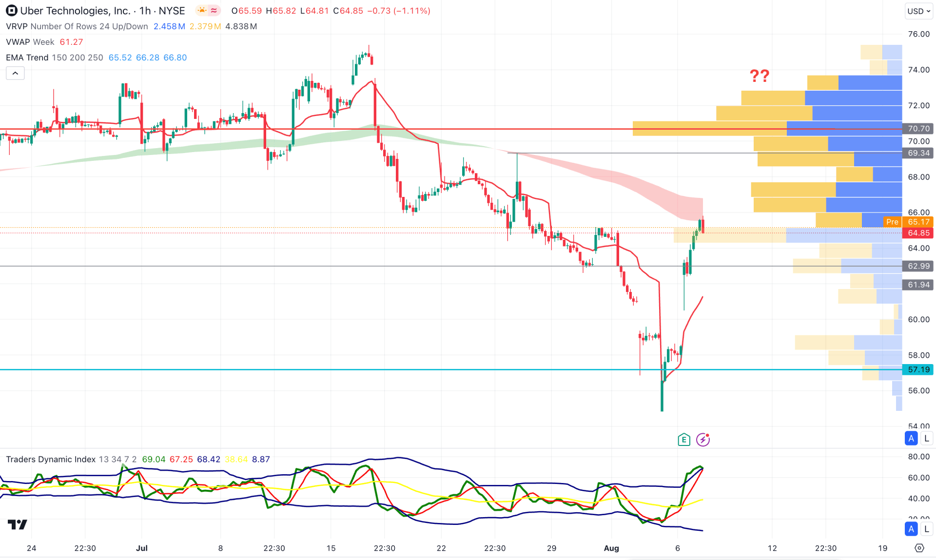Viewport: 936px width, 560px height.
Task: Click the Aug label on the time axis
Action: point(611,548)
